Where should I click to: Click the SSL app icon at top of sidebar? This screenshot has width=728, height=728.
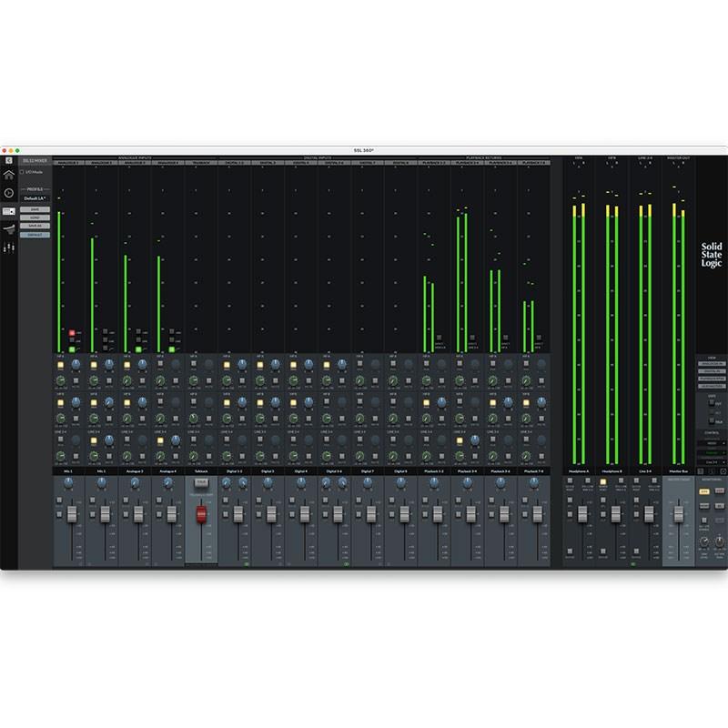tap(8, 160)
